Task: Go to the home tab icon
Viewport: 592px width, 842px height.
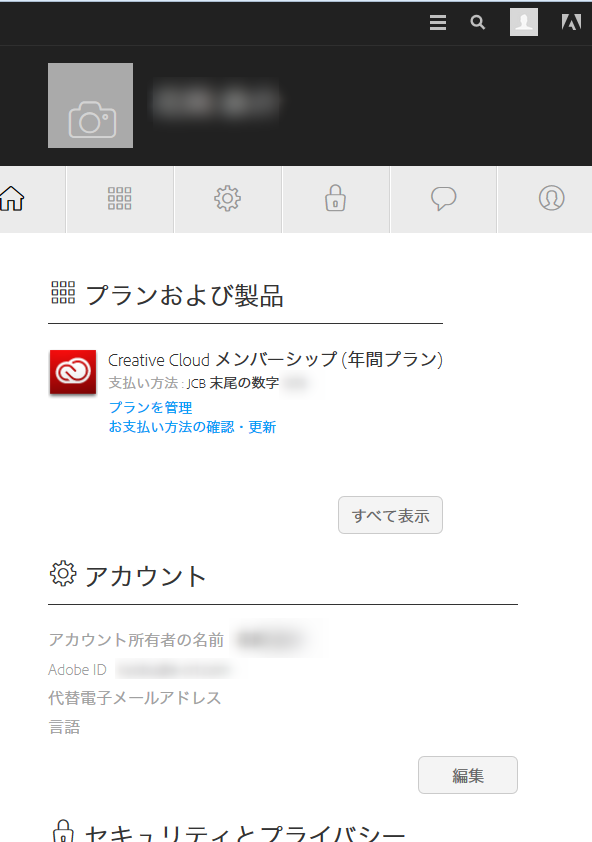Action: (12, 199)
